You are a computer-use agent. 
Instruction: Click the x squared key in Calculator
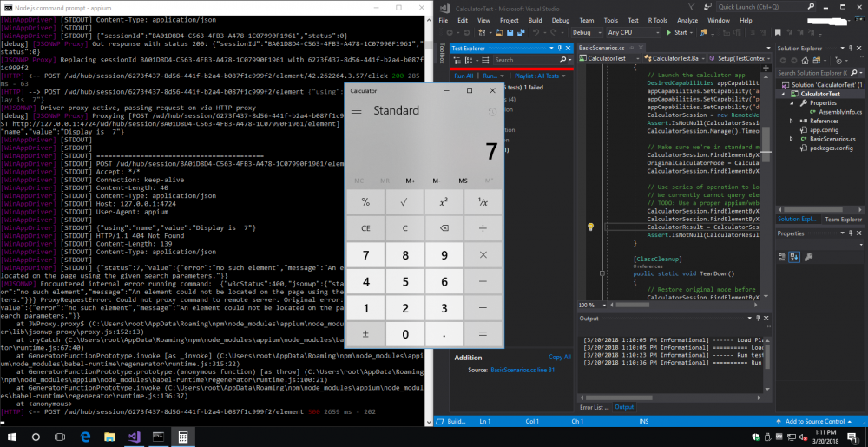(x=444, y=202)
